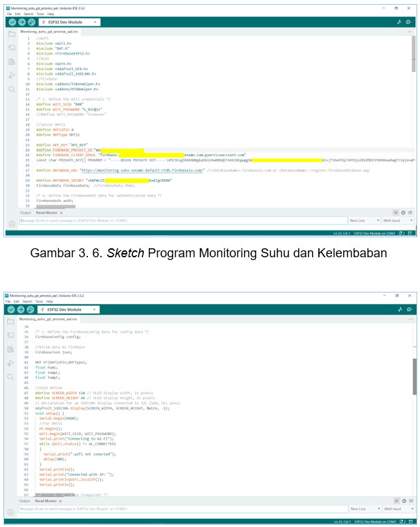The height and width of the screenshot is (527, 420).
Task: Click editor vertical scrollbar in the bottom Arduino window
Action: [x=414, y=376]
